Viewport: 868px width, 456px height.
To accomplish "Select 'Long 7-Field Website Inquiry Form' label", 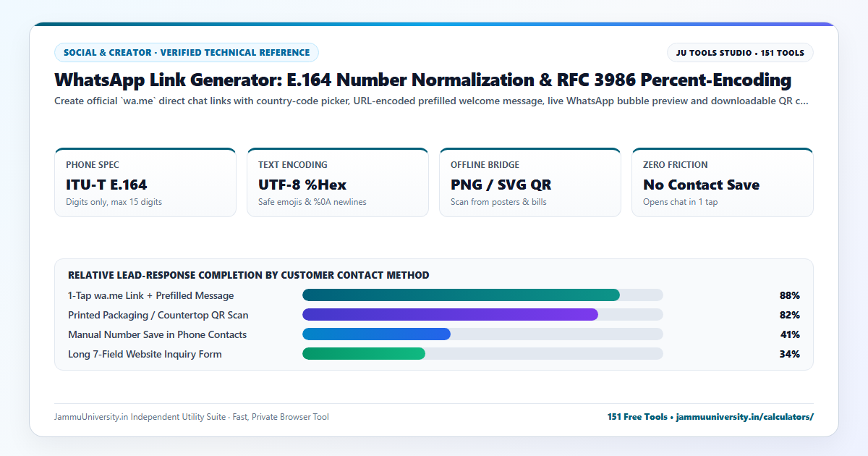I will point(145,354).
